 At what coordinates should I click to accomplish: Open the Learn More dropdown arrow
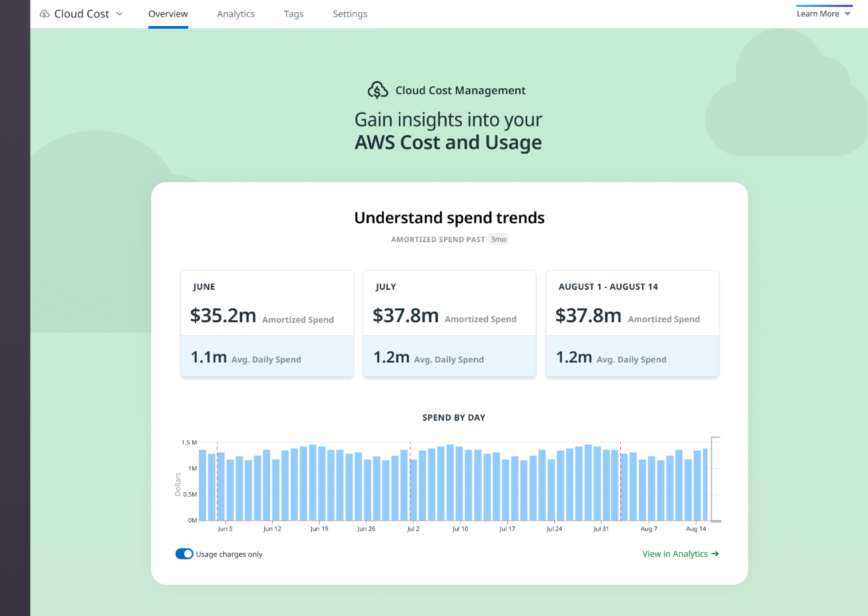(848, 14)
